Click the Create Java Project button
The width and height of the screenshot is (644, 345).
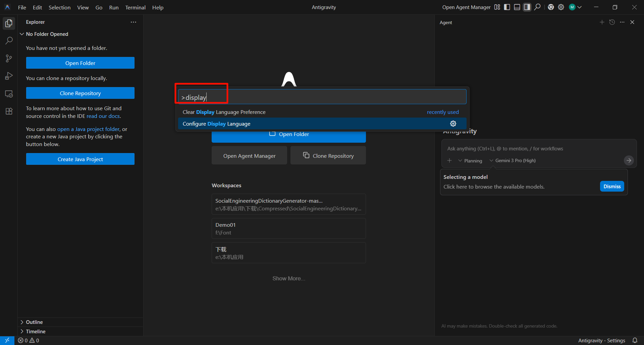coord(80,159)
